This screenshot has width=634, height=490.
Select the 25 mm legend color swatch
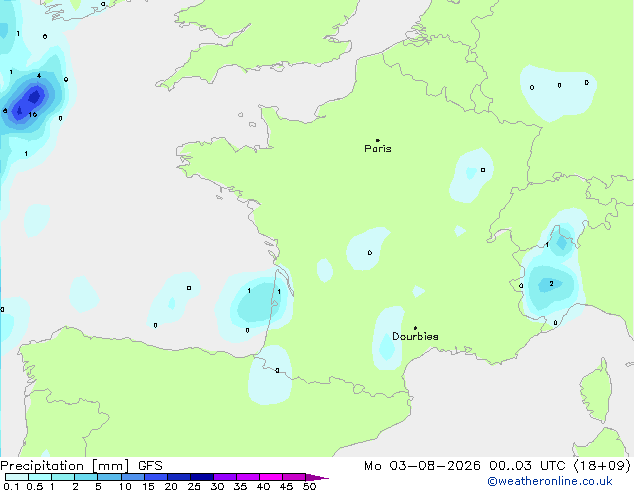coord(201,477)
